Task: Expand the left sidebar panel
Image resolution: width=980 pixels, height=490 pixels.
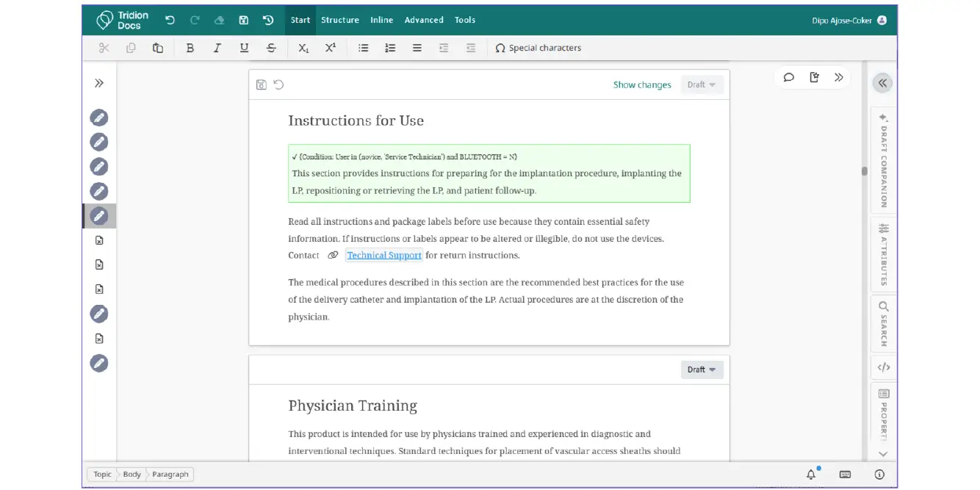Action: click(x=99, y=83)
